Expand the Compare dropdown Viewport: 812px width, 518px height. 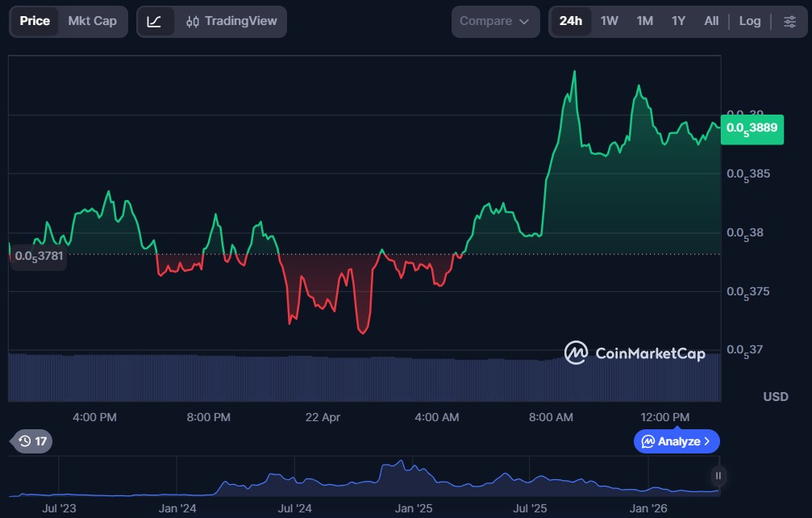tap(494, 22)
